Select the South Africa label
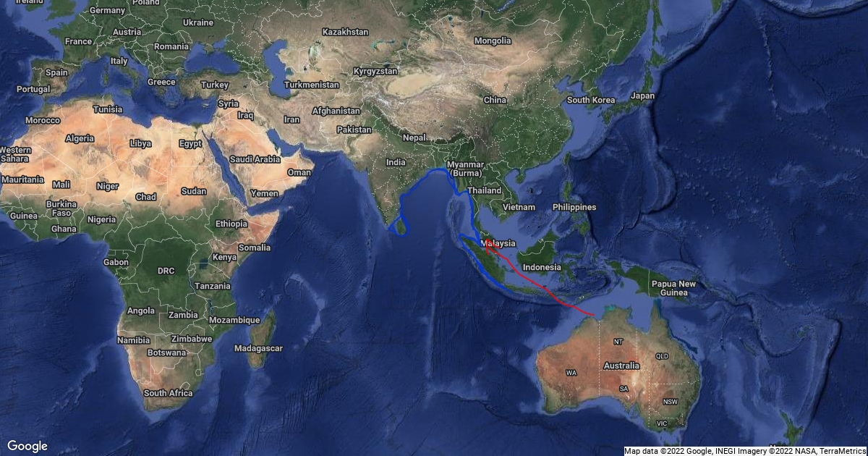The height and width of the screenshot is (456, 868). (x=168, y=393)
